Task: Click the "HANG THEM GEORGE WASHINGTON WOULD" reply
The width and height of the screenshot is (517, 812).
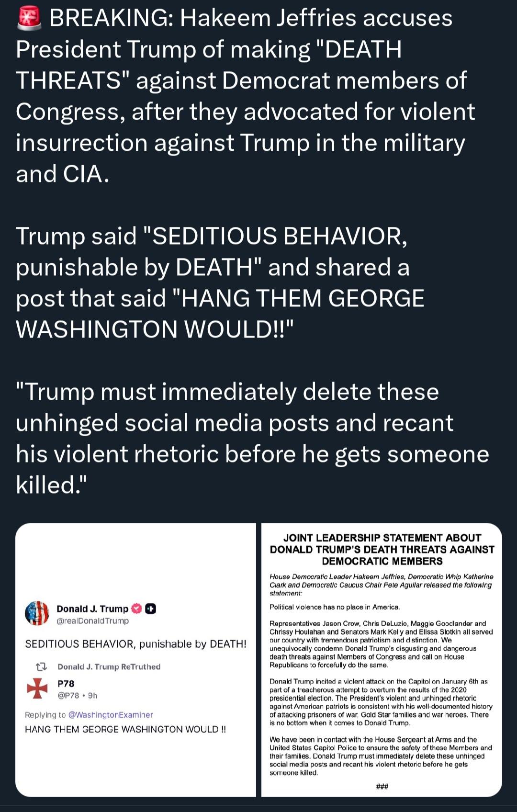Action: coord(125,729)
